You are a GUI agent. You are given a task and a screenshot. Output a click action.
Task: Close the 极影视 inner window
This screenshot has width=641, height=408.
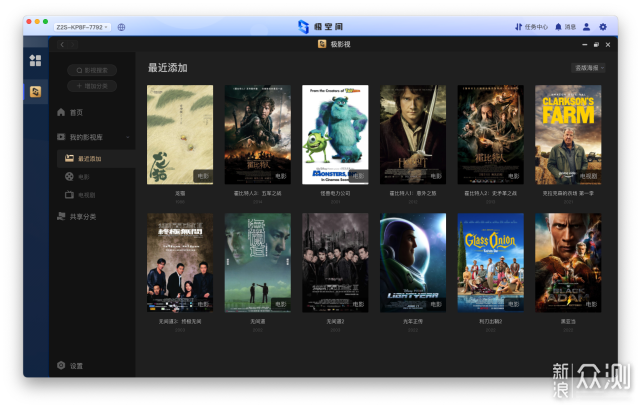pyautogui.click(x=608, y=45)
